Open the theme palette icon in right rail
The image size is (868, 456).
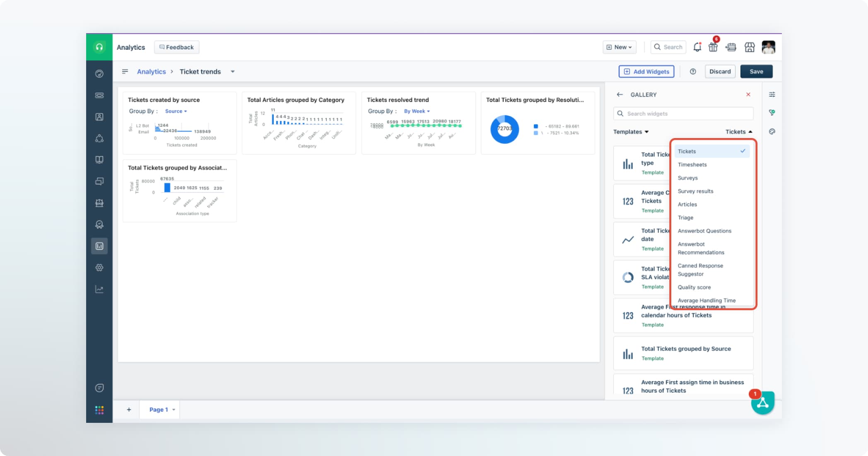click(x=772, y=131)
